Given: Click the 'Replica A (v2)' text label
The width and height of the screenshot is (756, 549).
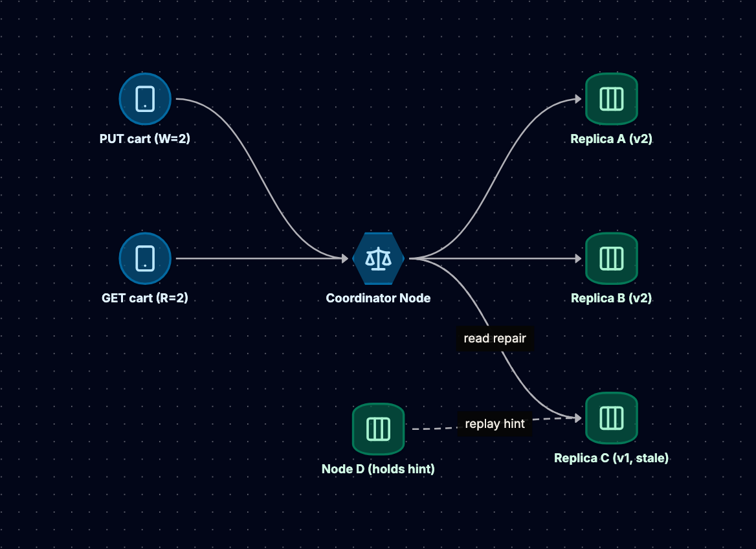Looking at the screenshot, I should pyautogui.click(x=612, y=139).
